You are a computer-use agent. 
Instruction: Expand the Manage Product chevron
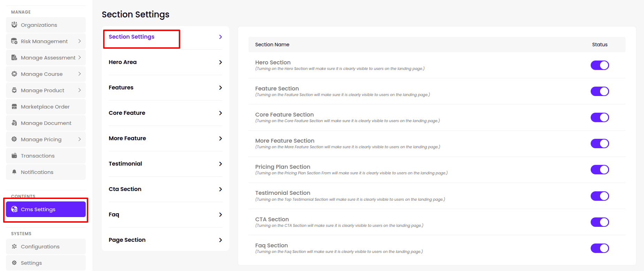tap(79, 90)
